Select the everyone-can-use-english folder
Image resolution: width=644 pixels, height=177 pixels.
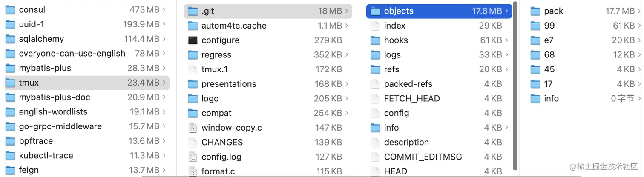click(72, 54)
